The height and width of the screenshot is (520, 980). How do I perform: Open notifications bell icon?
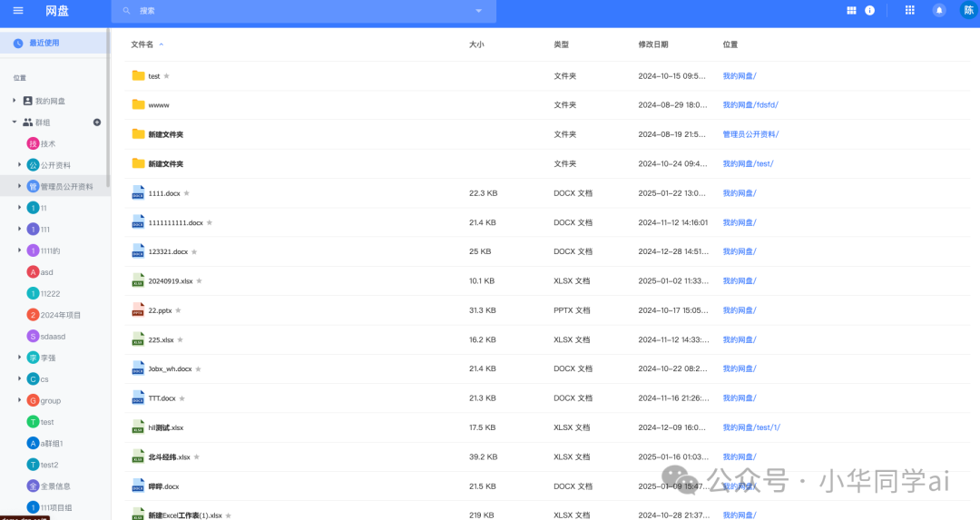tap(939, 11)
